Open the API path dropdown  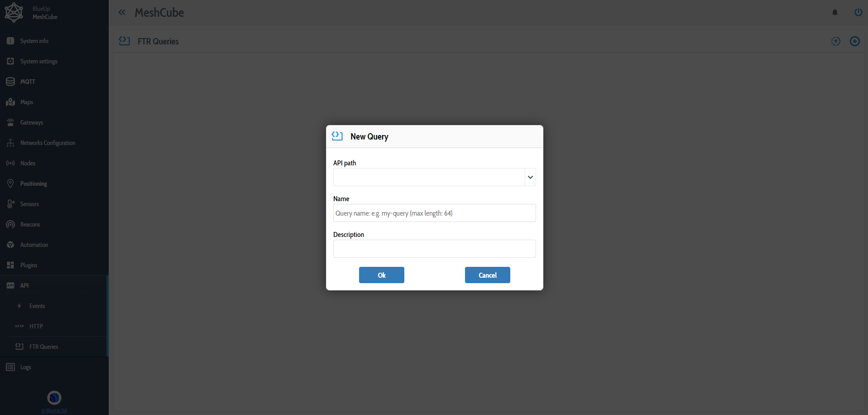point(530,177)
